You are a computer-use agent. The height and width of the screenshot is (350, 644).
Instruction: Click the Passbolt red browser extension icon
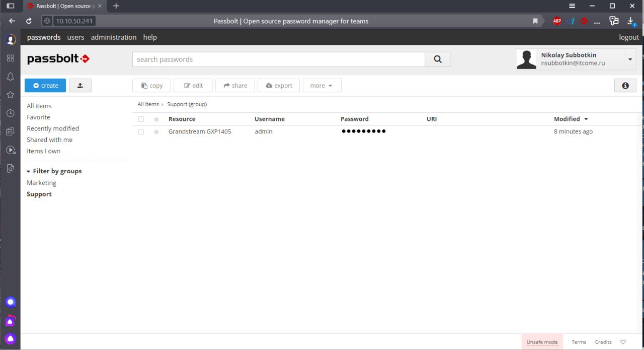584,21
